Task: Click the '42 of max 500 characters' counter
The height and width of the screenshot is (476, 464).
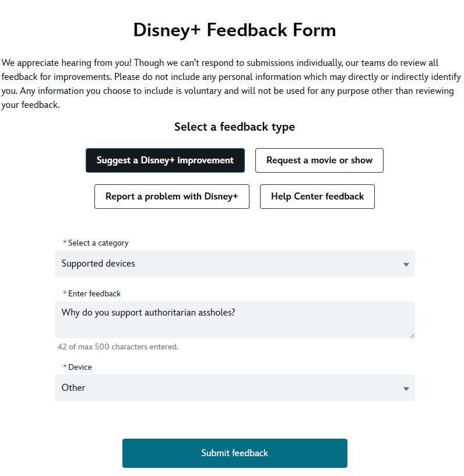Action: pyautogui.click(x=118, y=346)
